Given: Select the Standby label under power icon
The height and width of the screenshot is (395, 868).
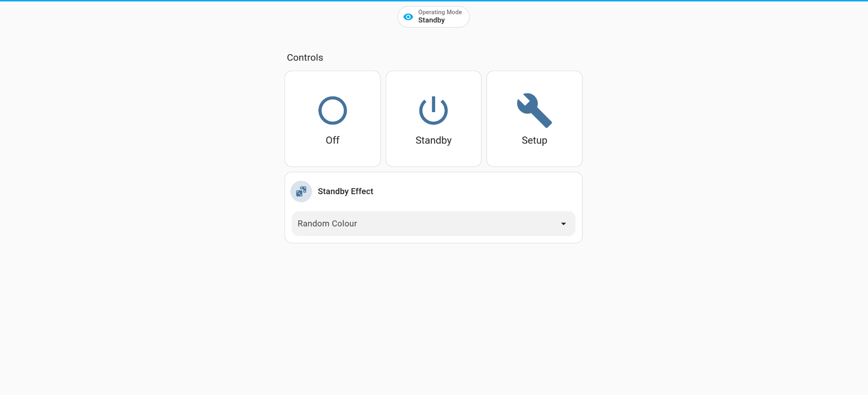Looking at the screenshot, I should pyautogui.click(x=433, y=140).
